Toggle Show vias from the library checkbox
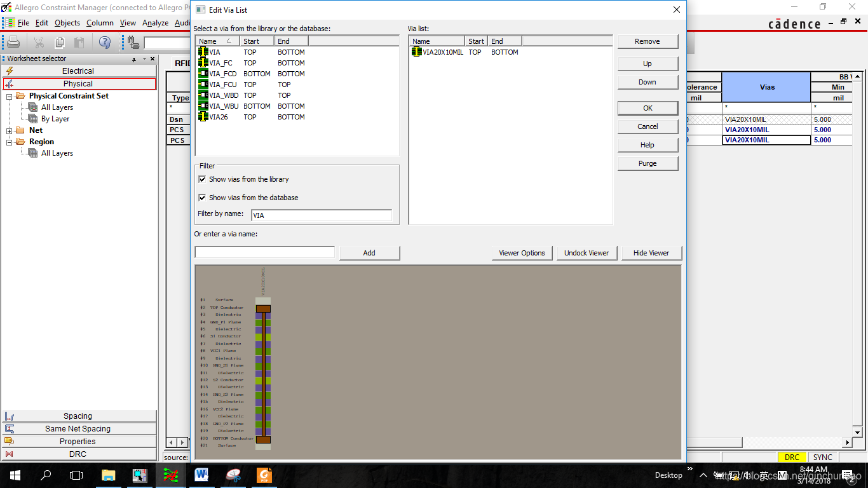Image resolution: width=868 pixels, height=488 pixels. [x=202, y=179]
